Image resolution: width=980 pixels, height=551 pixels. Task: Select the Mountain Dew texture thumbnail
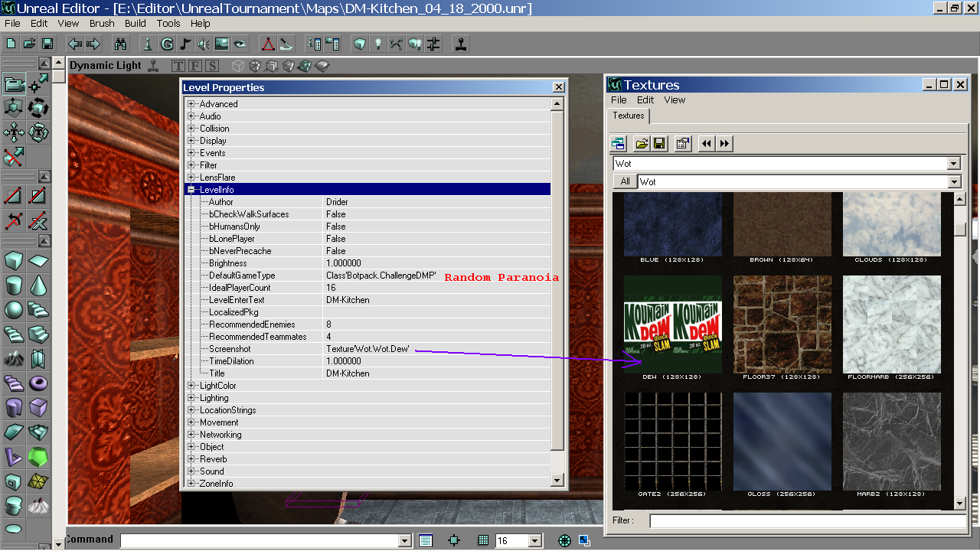pos(673,324)
